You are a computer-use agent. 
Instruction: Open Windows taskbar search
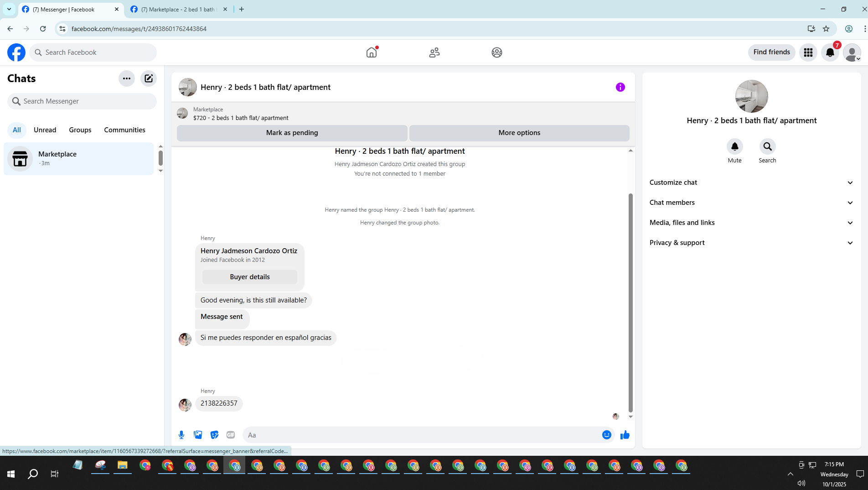click(33, 474)
